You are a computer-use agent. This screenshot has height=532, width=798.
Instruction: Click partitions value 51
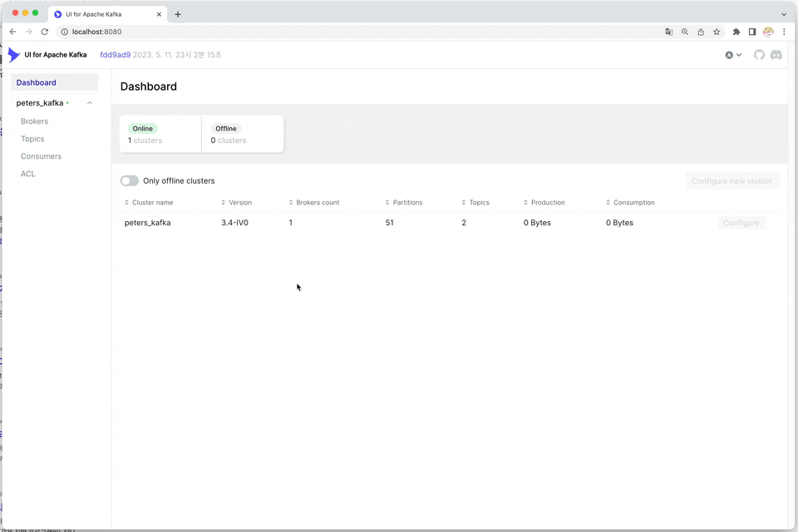coord(389,223)
